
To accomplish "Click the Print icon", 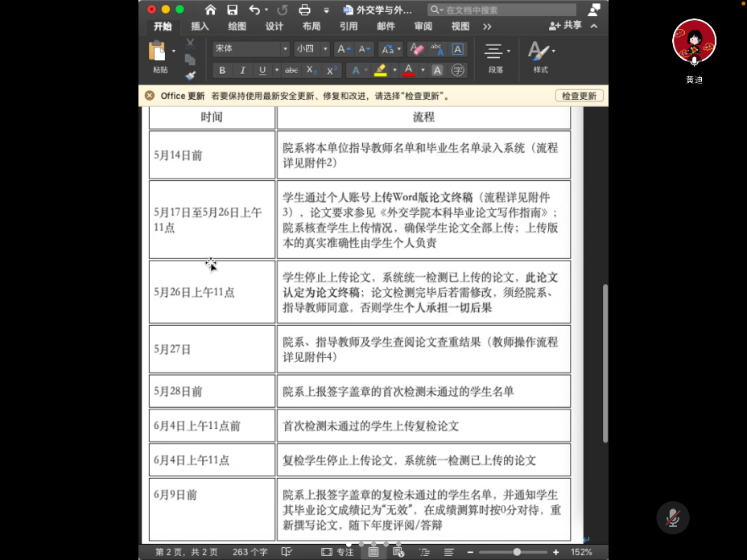I will click(x=304, y=10).
